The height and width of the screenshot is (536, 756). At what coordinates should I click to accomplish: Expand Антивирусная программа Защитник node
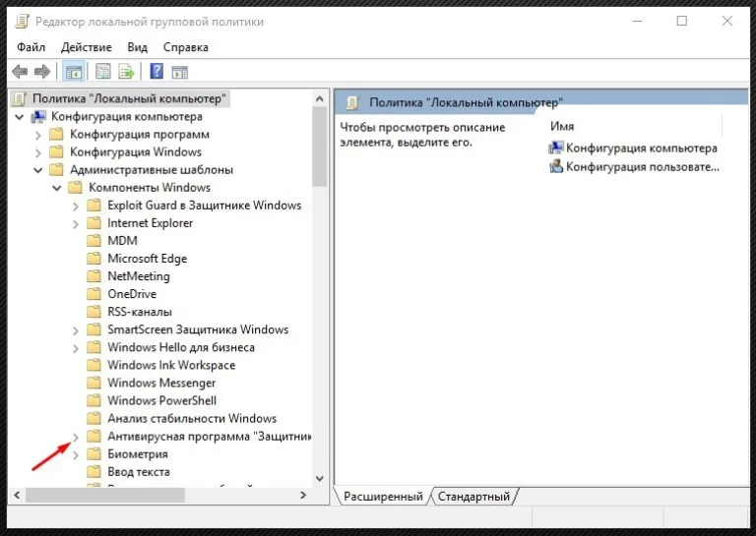76,438
